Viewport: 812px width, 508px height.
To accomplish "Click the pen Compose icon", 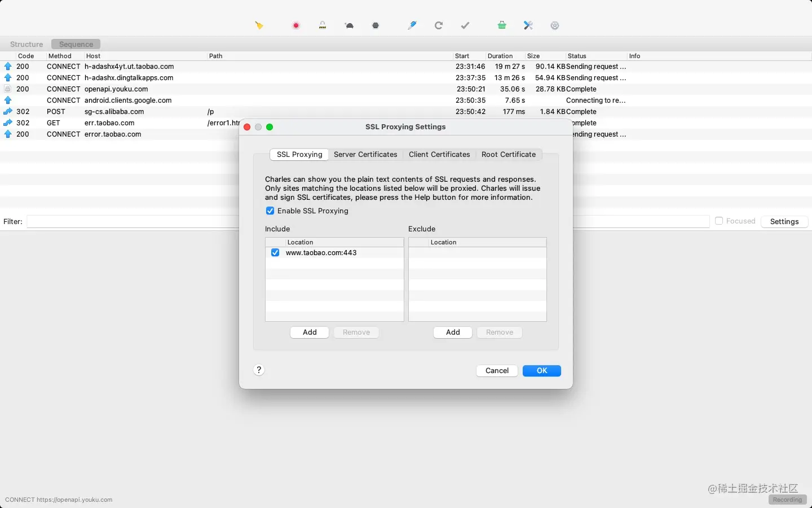I will click(412, 25).
